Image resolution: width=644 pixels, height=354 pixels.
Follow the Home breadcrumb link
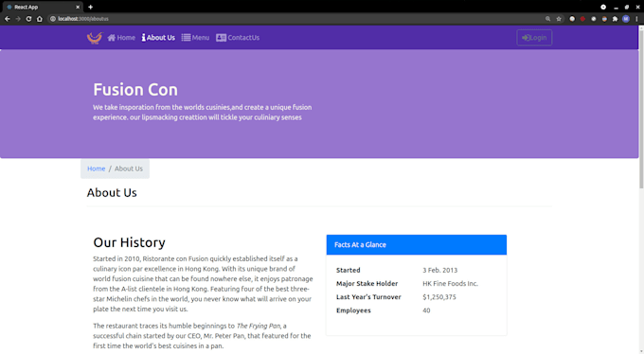pyautogui.click(x=96, y=168)
